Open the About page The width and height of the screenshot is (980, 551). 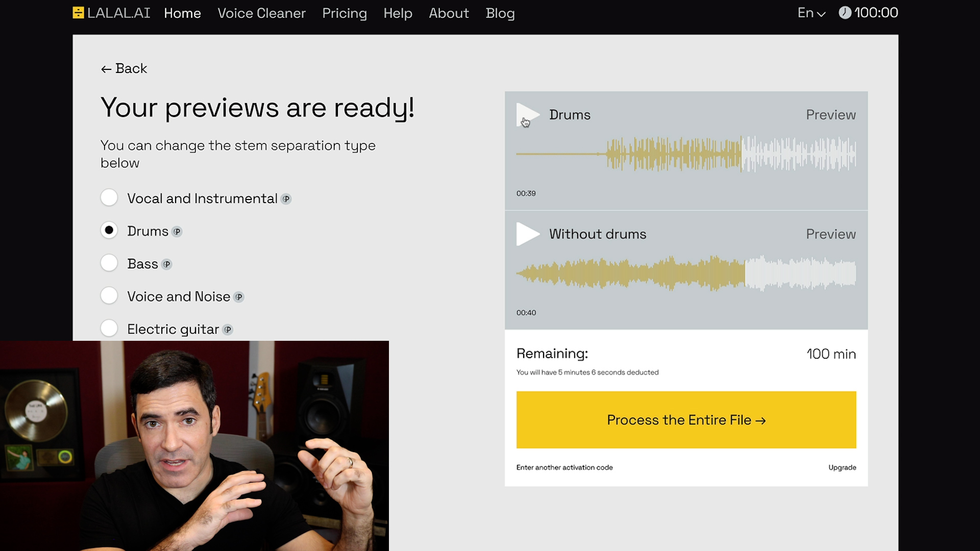coord(449,13)
